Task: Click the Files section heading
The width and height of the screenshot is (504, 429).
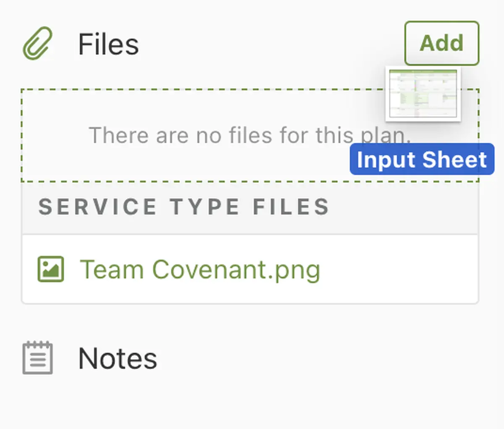Action: 108,44
